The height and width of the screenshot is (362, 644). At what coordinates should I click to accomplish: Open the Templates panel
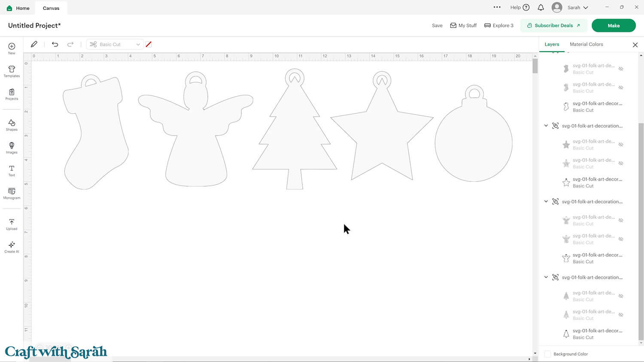coord(12,69)
